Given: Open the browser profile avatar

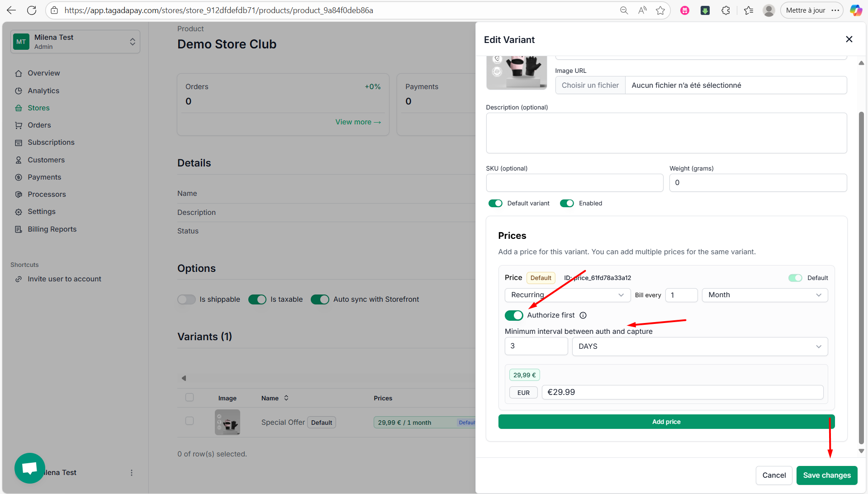Looking at the screenshot, I should tap(768, 10).
